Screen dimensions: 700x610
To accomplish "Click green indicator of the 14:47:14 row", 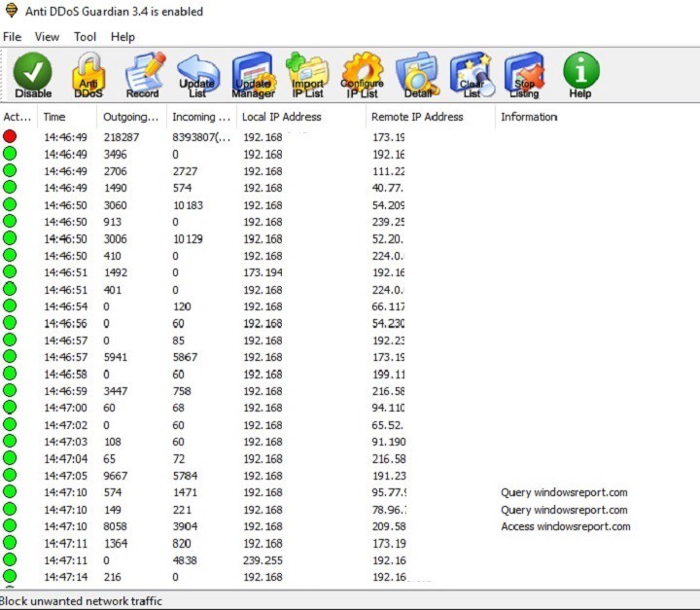I will [x=10, y=576].
